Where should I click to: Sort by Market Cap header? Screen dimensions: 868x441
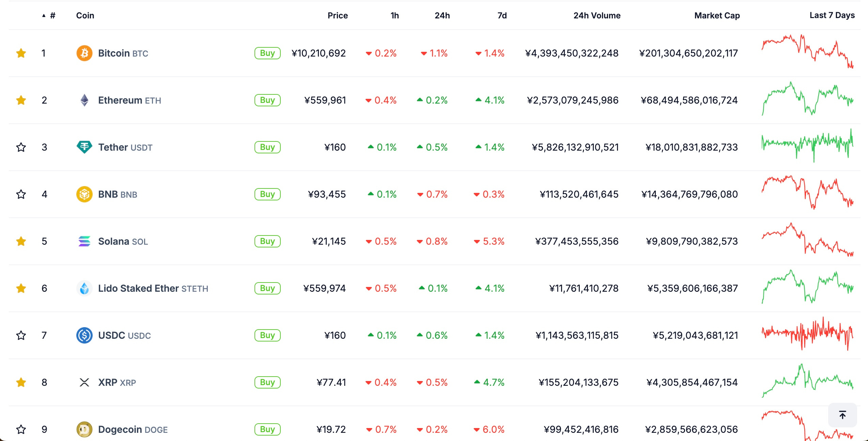click(717, 15)
